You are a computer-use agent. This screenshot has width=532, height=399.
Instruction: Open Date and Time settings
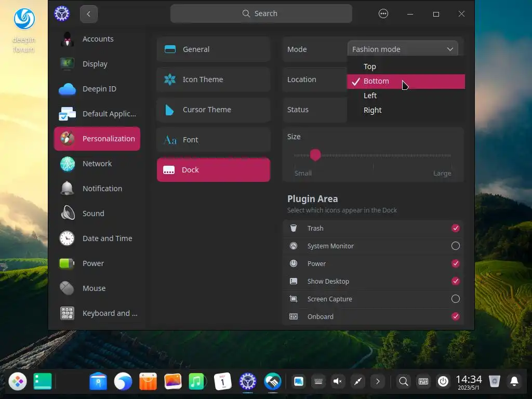click(x=97, y=238)
